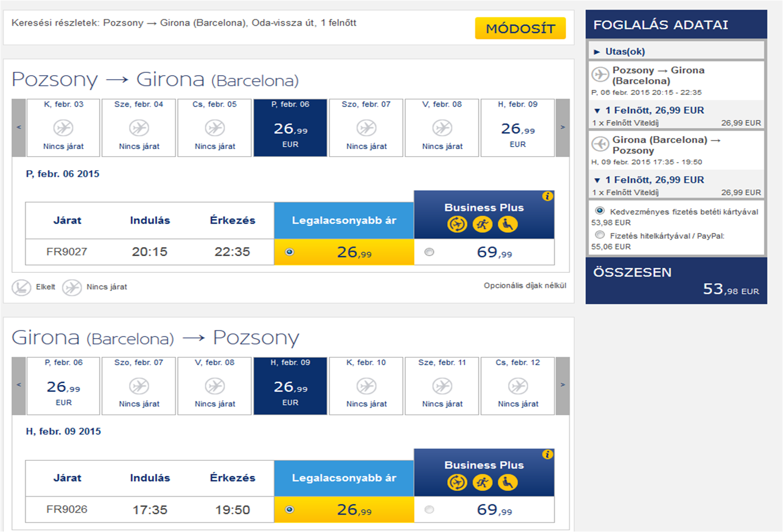The height and width of the screenshot is (532, 783).
Task: Show earlier return dates with left arrow
Action: click(x=19, y=386)
